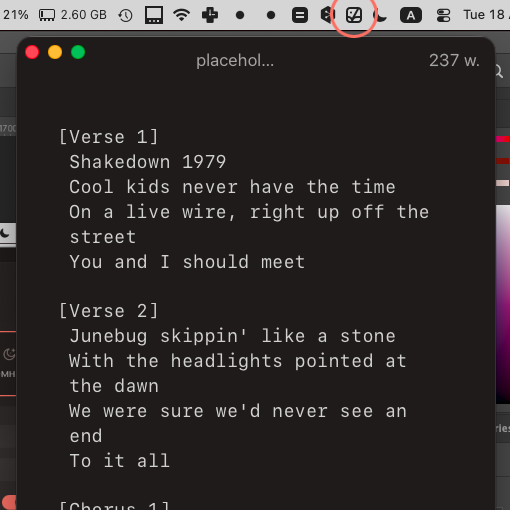This screenshot has height=510, width=510.
Task: Click the 237 w. word count
Action: [454, 61]
